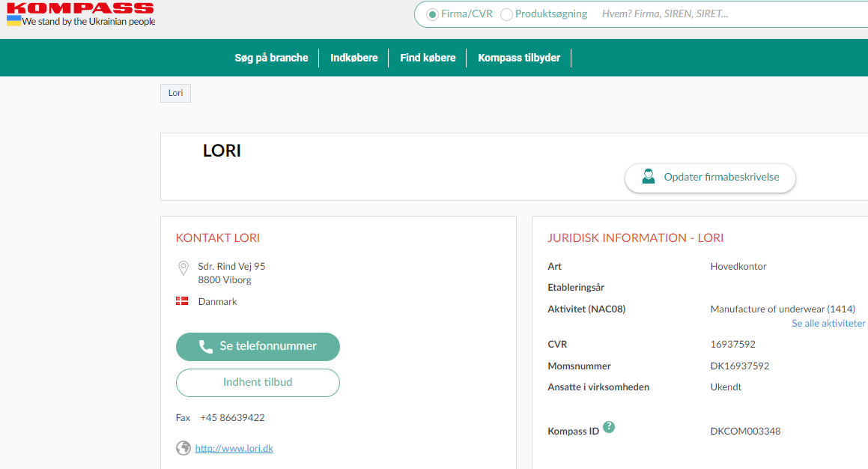Screen dimensions: 868x469
Task: Click the Momsnummer value DK16937592
Action: 740,366
